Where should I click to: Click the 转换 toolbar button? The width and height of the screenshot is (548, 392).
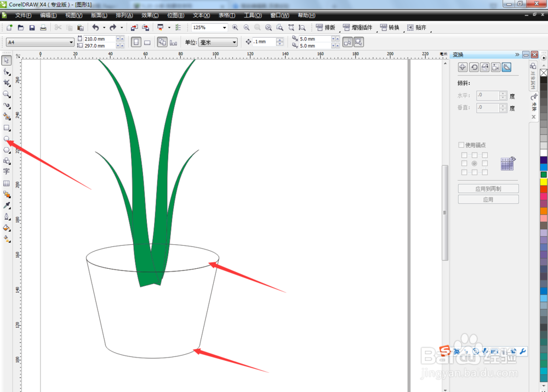pos(390,27)
